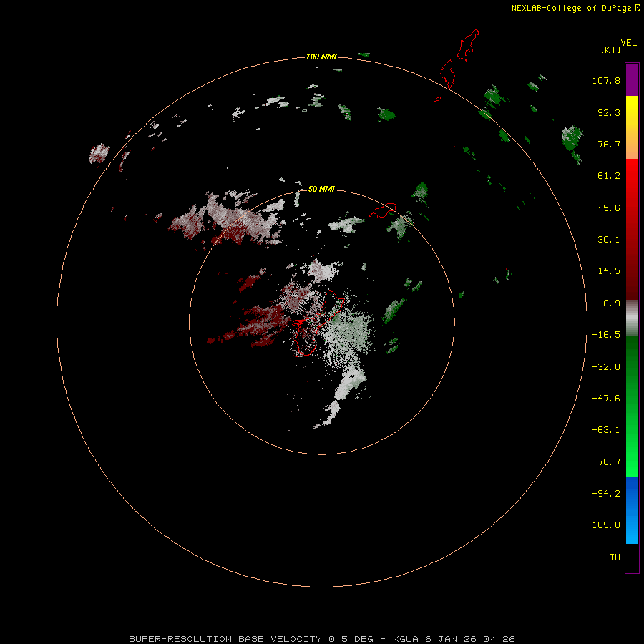Click the -47.6 legend value

606,399
